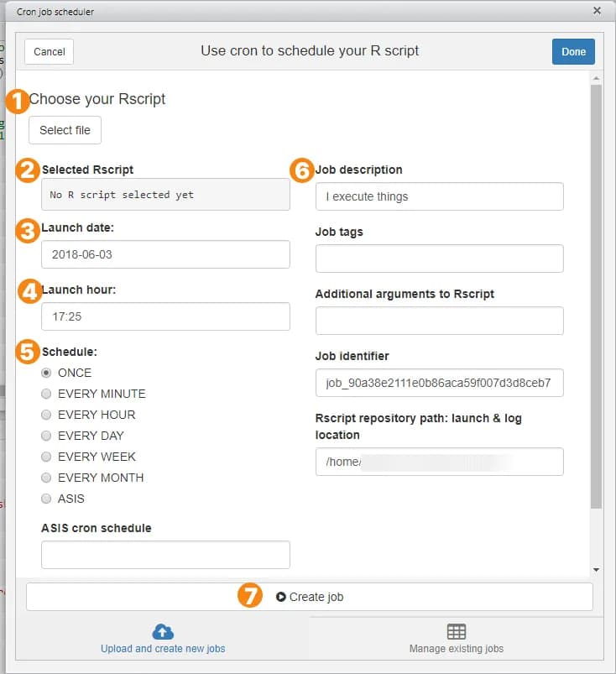The width and height of the screenshot is (616, 674).
Task: Pick the EVERY WEEK radio button
Action: [47, 457]
